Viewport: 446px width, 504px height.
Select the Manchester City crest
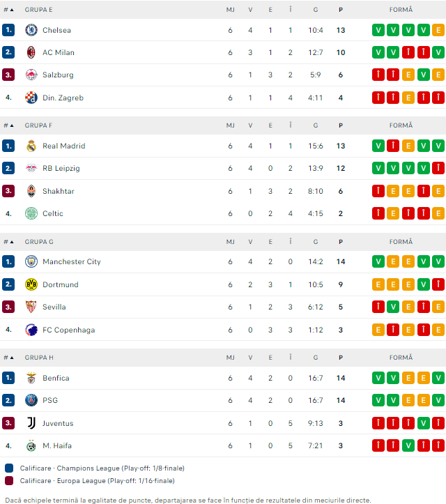coord(31,261)
